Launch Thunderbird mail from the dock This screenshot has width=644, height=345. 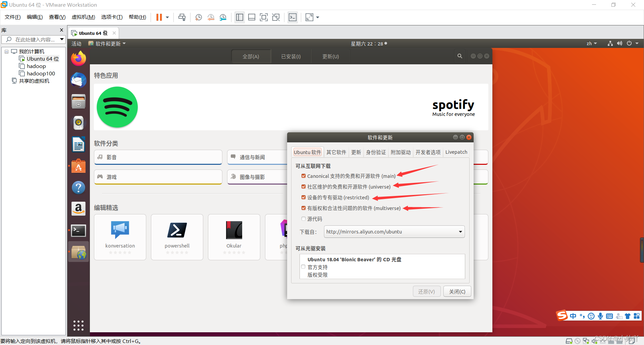(78, 80)
